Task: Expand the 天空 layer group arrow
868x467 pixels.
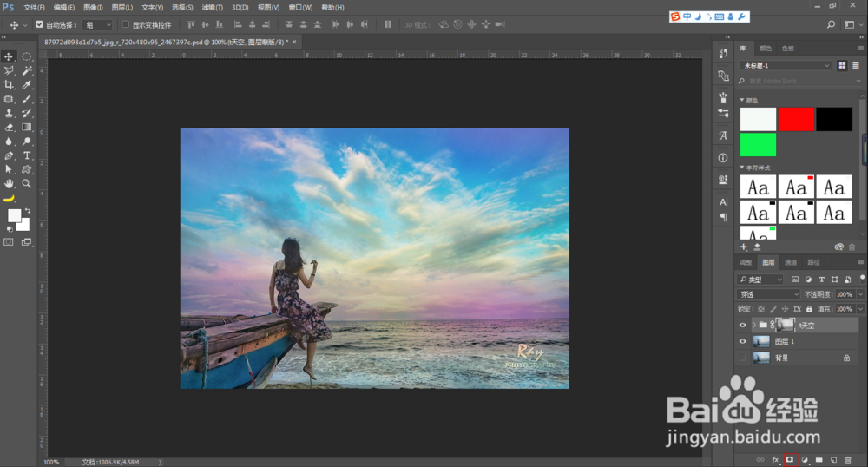Action: (x=753, y=326)
